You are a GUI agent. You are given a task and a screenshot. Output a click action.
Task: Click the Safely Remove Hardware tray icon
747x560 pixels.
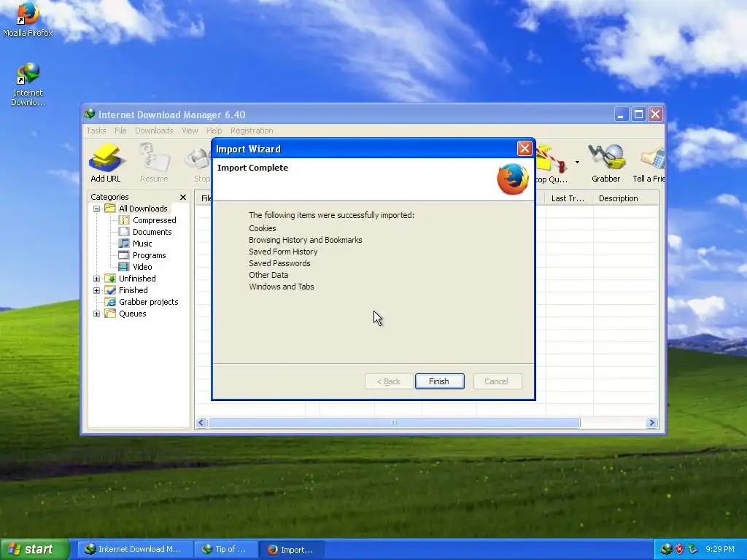[692, 549]
